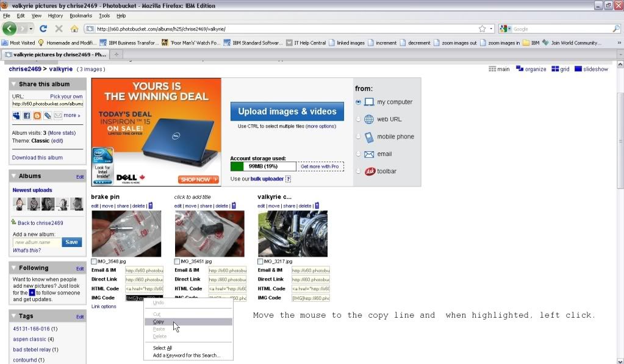The width and height of the screenshot is (624, 364).
Task: Click the blue follow plus icon
Action: pos(32,293)
